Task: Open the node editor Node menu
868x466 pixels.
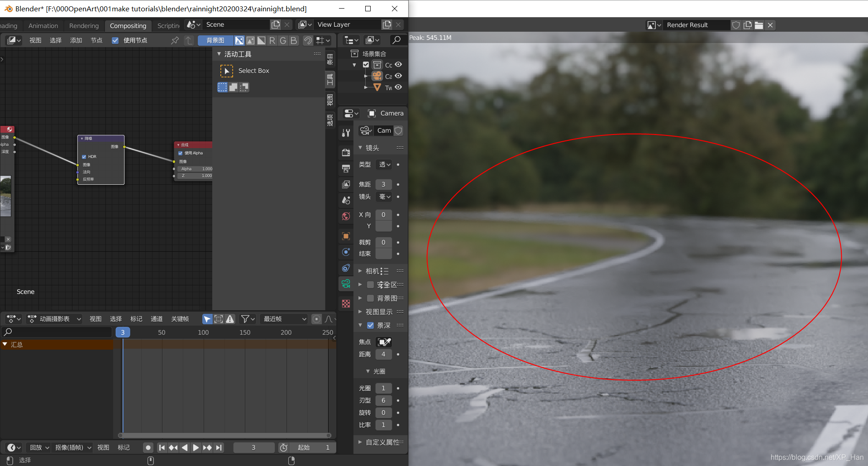Action: [96, 40]
